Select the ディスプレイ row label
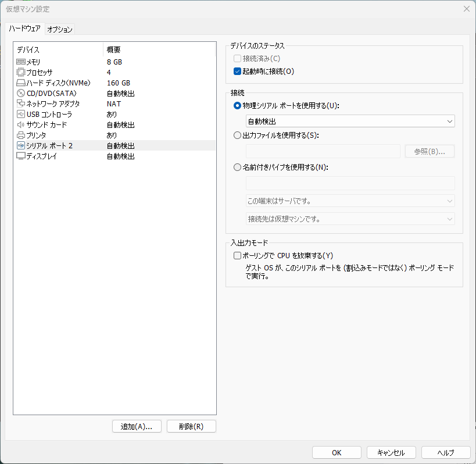476x464 pixels. coord(42,156)
